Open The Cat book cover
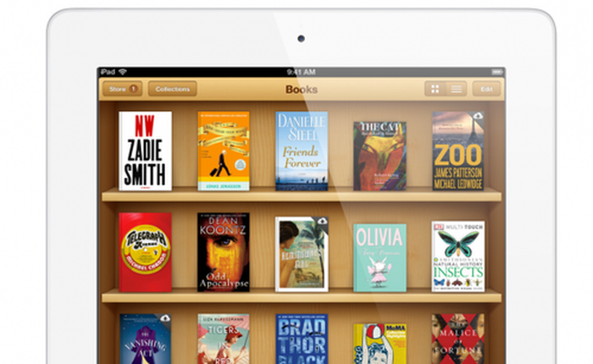 (x=380, y=156)
